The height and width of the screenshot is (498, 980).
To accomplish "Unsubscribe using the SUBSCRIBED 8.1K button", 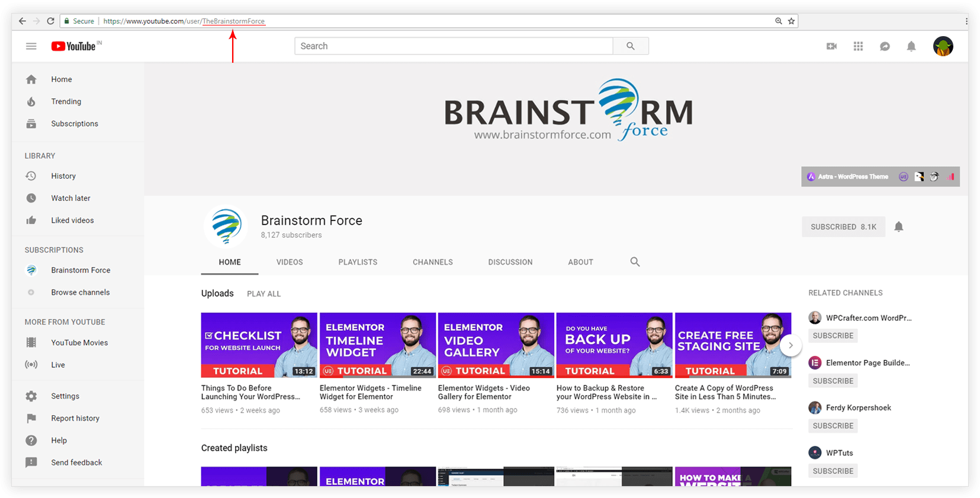I will 843,227.
